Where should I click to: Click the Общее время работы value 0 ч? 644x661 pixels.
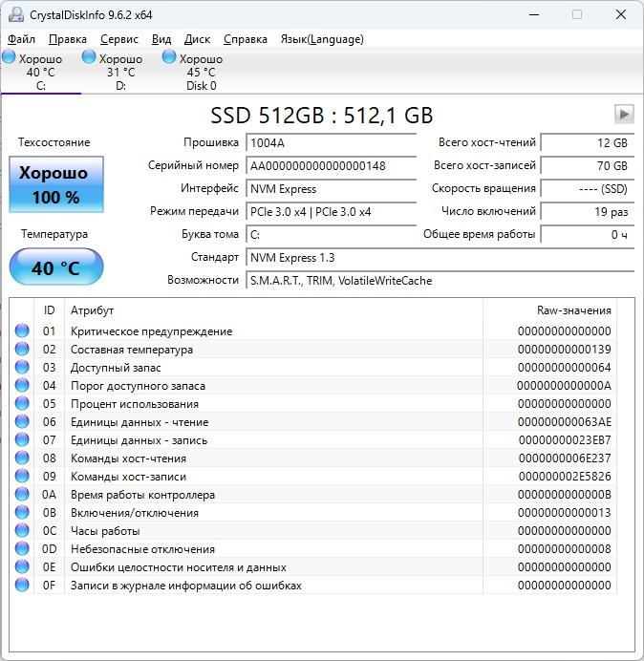[587, 234]
